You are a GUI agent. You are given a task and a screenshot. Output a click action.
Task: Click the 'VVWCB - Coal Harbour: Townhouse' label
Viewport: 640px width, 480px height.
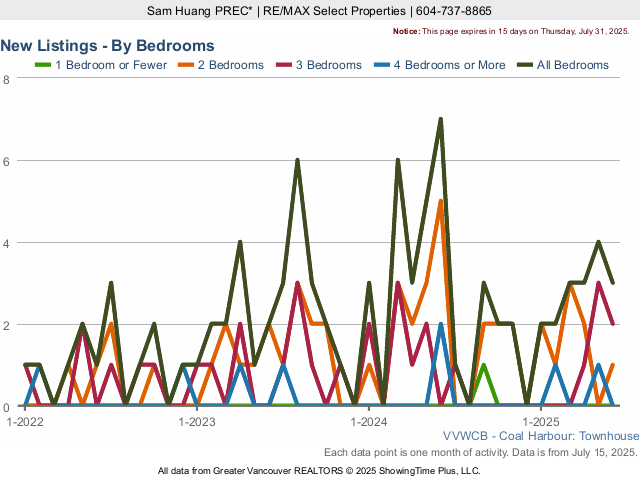[541, 436]
